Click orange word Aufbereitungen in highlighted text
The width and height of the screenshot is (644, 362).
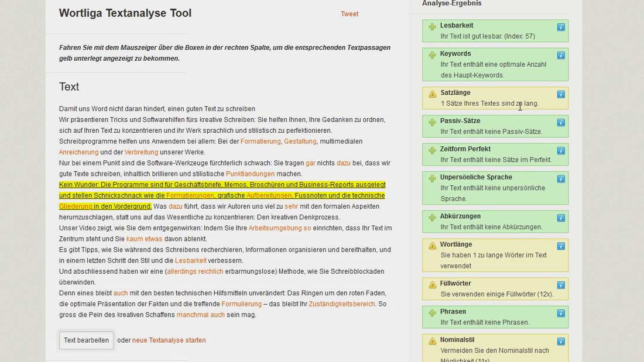click(269, 196)
